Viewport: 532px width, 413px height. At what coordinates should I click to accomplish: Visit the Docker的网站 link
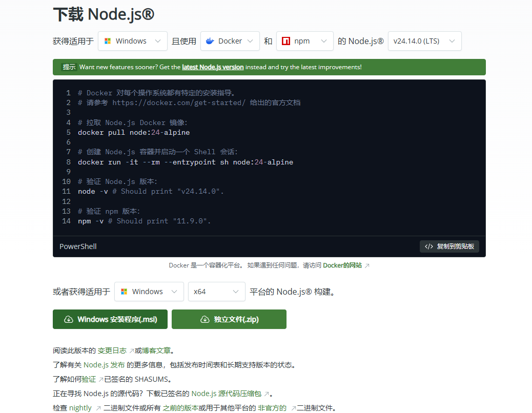click(342, 265)
